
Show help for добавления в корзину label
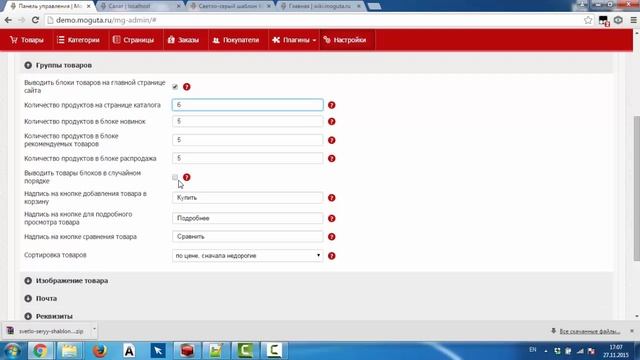332,198
